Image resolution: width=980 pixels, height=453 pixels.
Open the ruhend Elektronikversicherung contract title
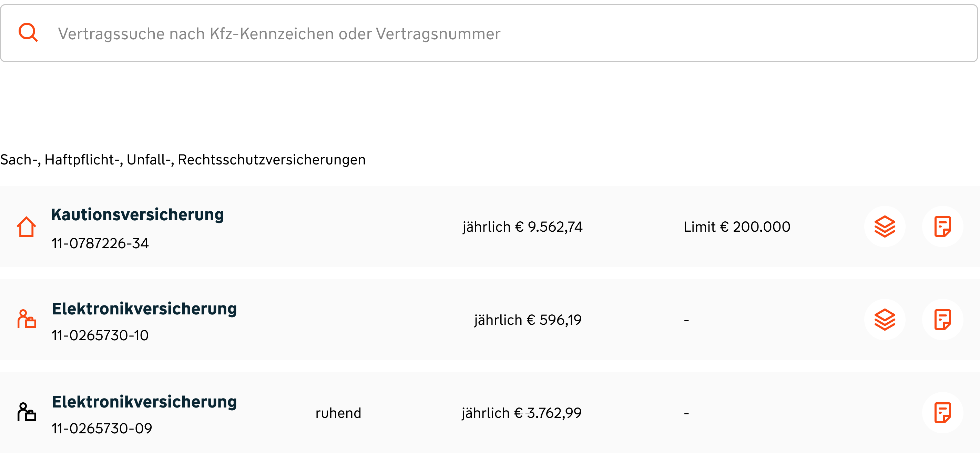tap(144, 402)
